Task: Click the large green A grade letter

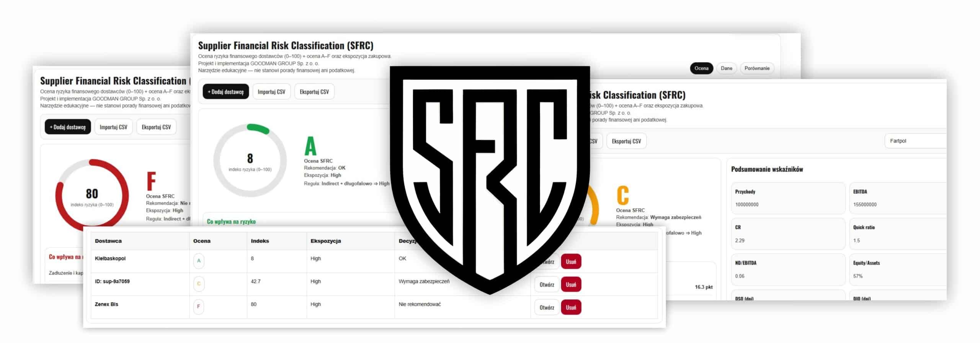Action: coord(310,146)
